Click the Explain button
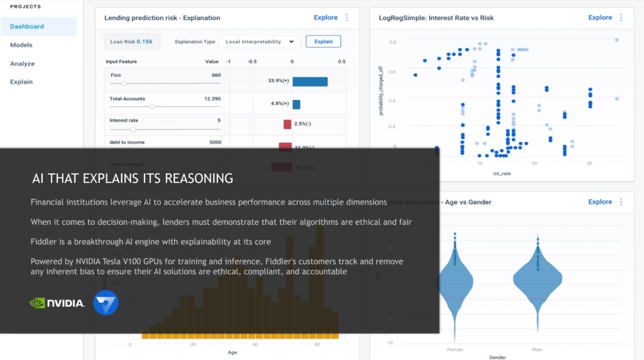This screenshot has height=360, width=644. (x=323, y=42)
